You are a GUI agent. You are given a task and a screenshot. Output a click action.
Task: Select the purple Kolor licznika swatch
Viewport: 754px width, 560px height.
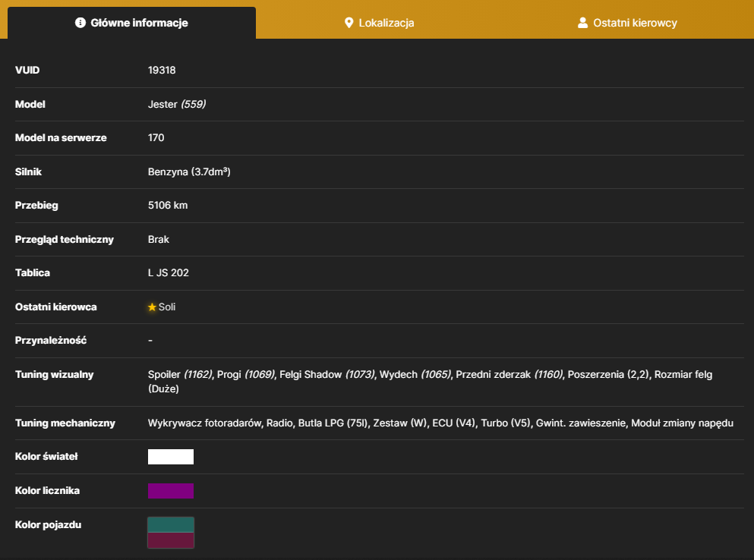pyautogui.click(x=171, y=491)
